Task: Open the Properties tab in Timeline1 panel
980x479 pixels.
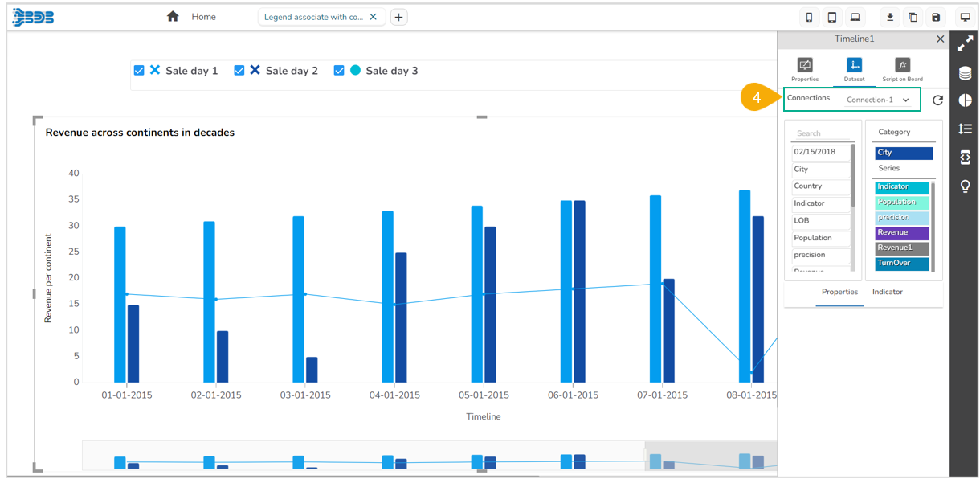Action: point(805,69)
